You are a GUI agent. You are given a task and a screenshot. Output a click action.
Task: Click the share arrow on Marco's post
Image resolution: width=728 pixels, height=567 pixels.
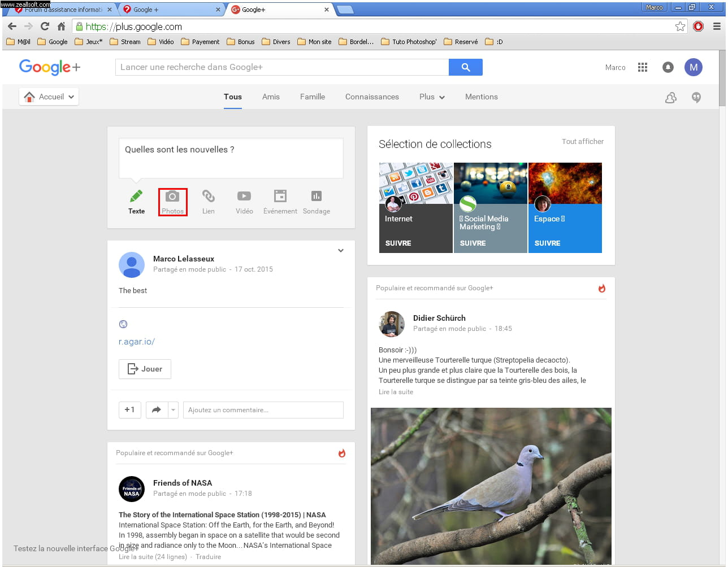[157, 409]
